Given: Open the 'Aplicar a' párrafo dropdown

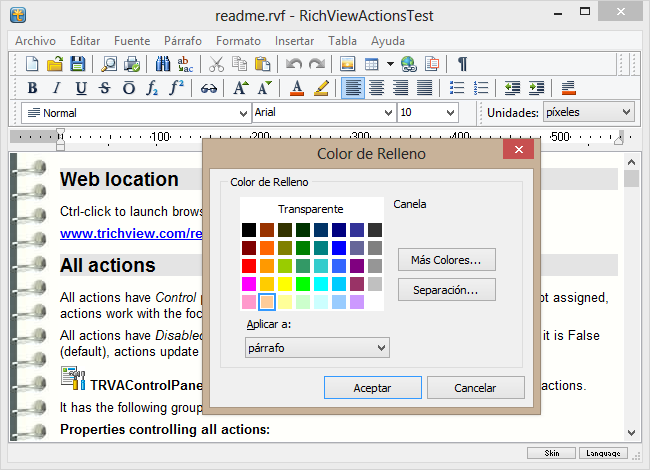Looking at the screenshot, I should [x=317, y=347].
